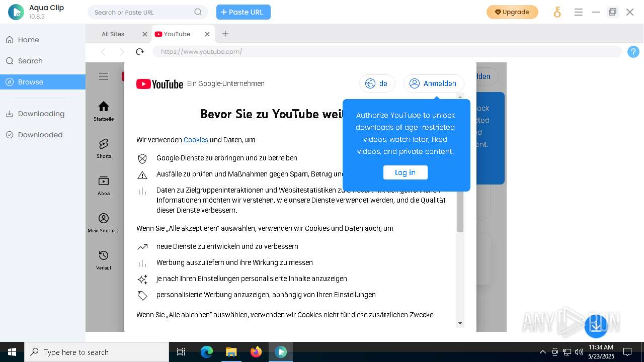Add a new browser tab
This screenshot has width=644, height=362.
225,34
